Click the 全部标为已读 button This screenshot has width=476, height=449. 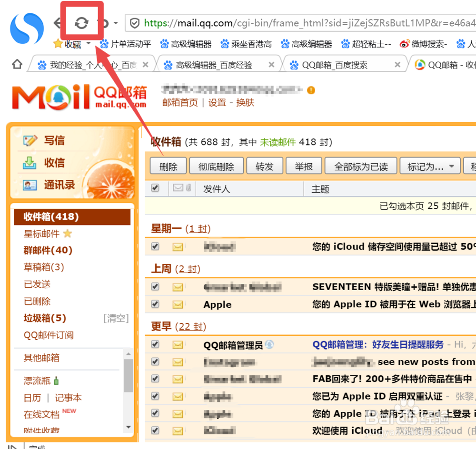point(361,166)
